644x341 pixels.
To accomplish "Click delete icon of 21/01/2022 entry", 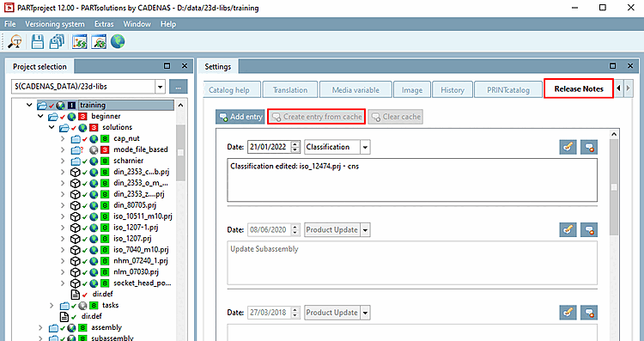I will click(x=589, y=147).
